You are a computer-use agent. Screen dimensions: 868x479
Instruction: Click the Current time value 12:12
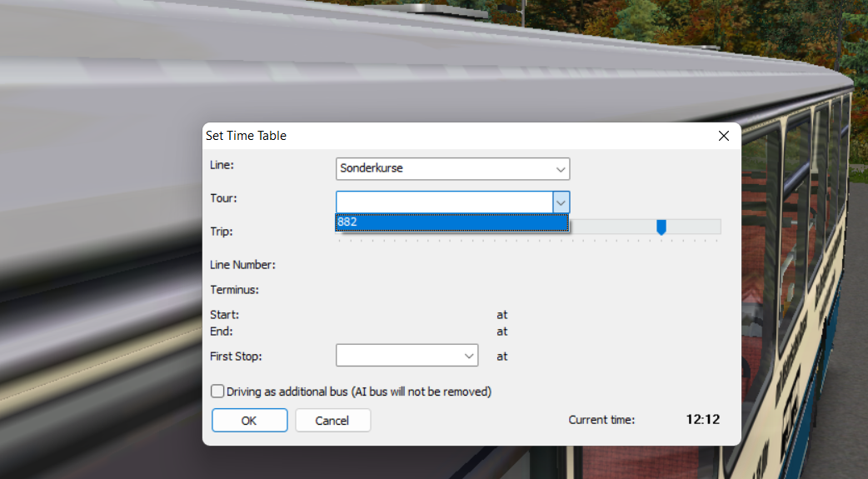[702, 420]
